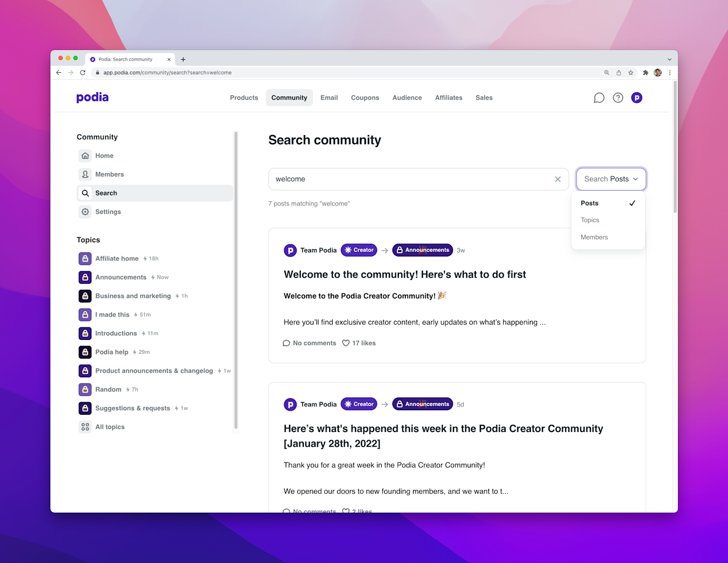Open the Email nav tab
This screenshot has width=728, height=563.
coord(329,98)
